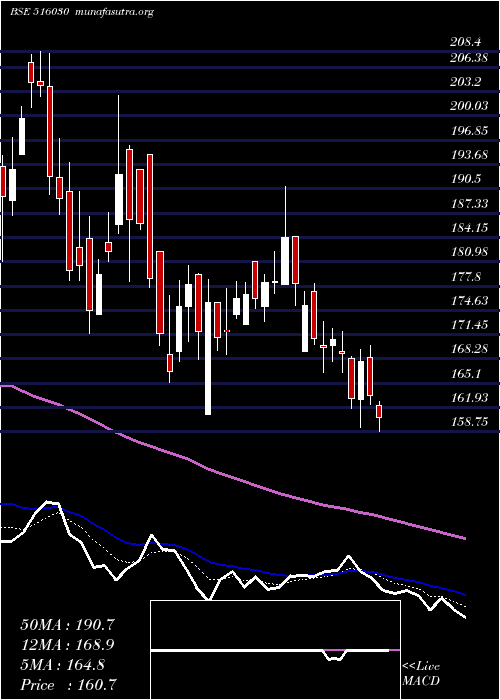The height and width of the screenshot is (700, 500).
Task: Click the 165.1 price axis label
Action: 466,373
